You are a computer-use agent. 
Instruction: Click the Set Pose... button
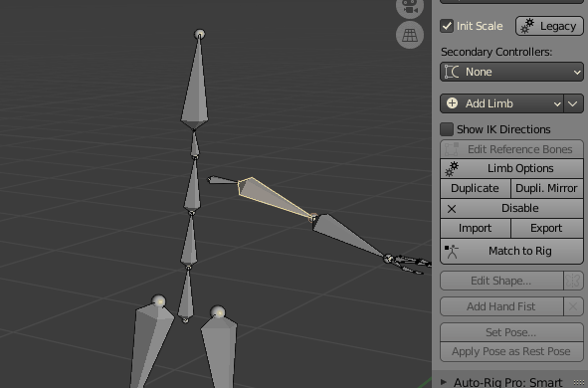511,332
